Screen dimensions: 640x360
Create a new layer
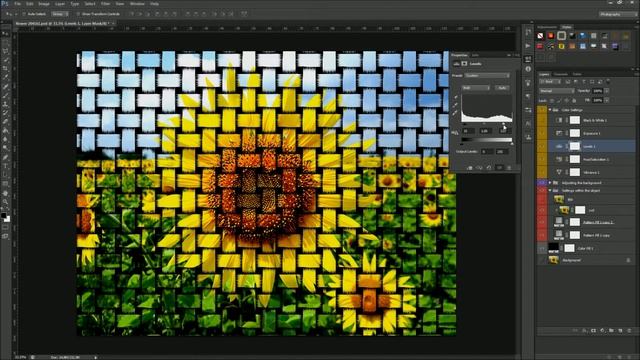pos(620,330)
